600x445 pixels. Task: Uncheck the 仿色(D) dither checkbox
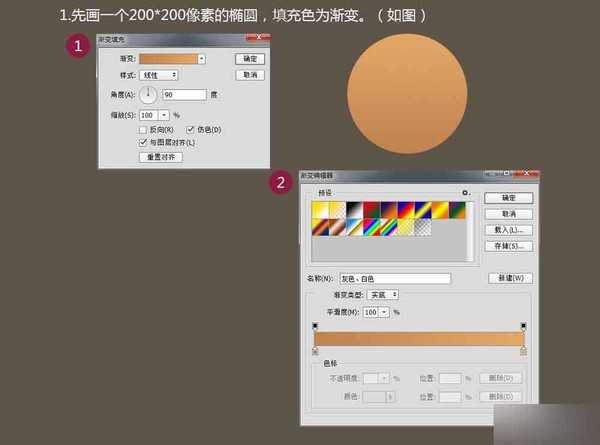click(x=191, y=129)
